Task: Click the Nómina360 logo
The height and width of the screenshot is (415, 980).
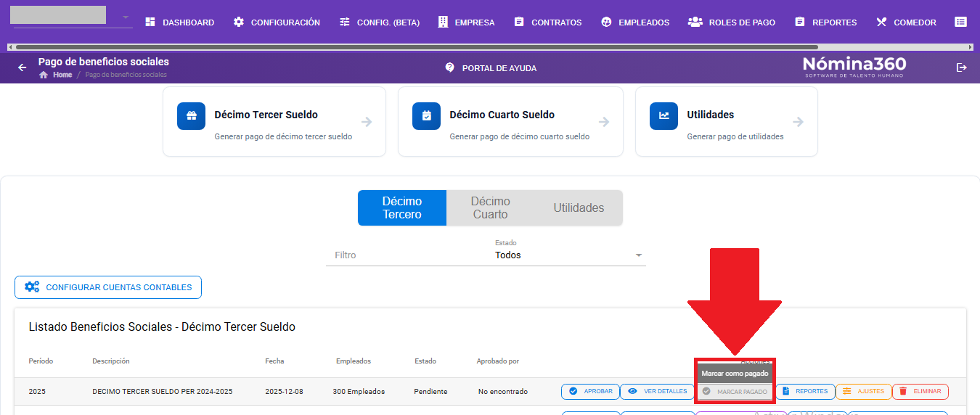Action: click(x=854, y=67)
